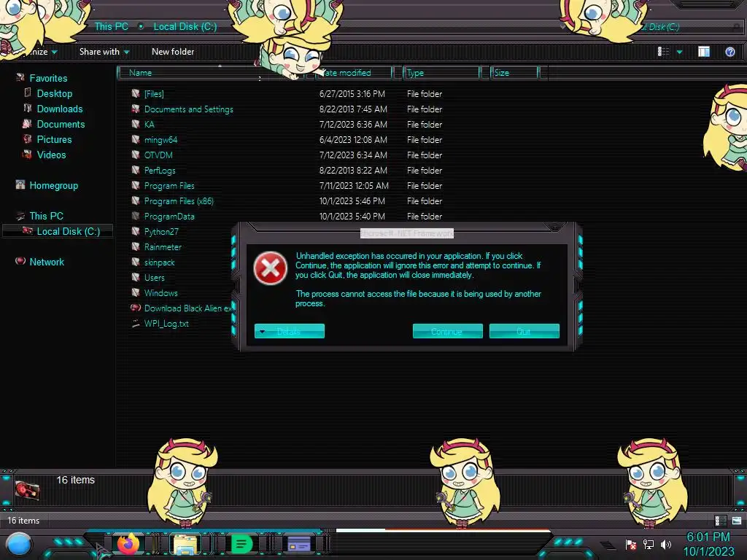The height and width of the screenshot is (560, 747).
Task: Click the File Explorer taskbar icon
Action: coord(185,544)
